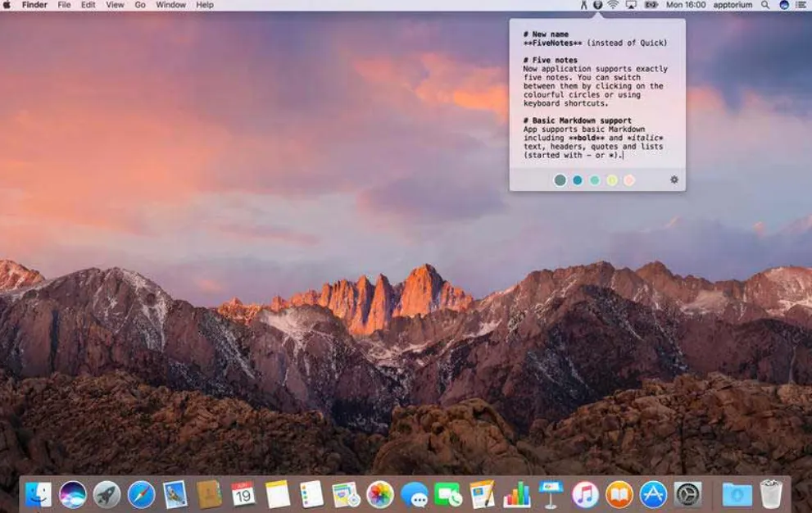Open Contacts book in Dock
The height and width of the screenshot is (513, 812).
[209, 494]
